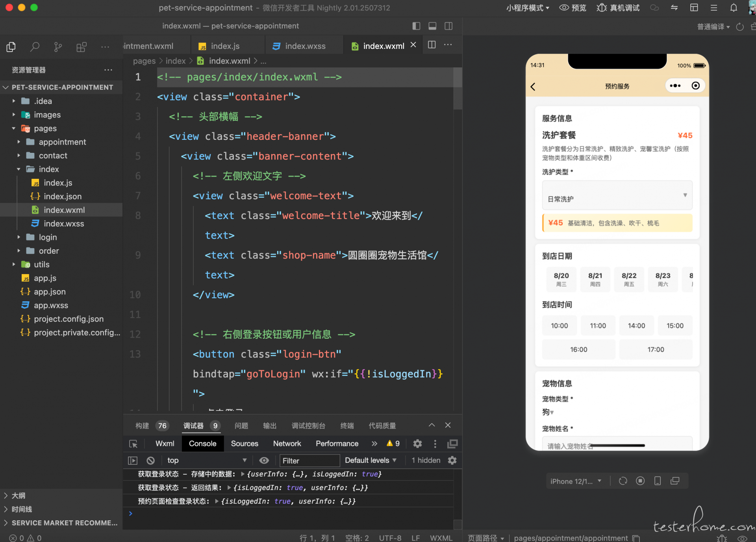The image size is (756, 542).
Task: Open the hamburger menu icon in title bar
Action: tap(714, 8)
